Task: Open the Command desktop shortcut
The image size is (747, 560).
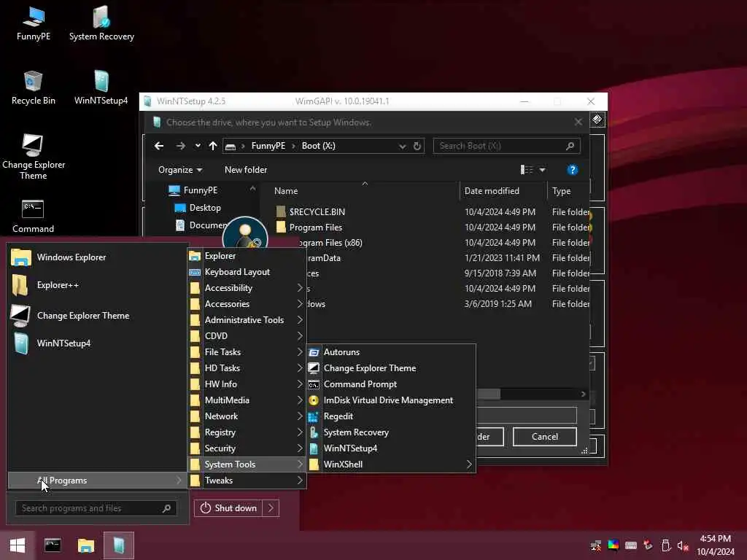Action: [x=33, y=217]
